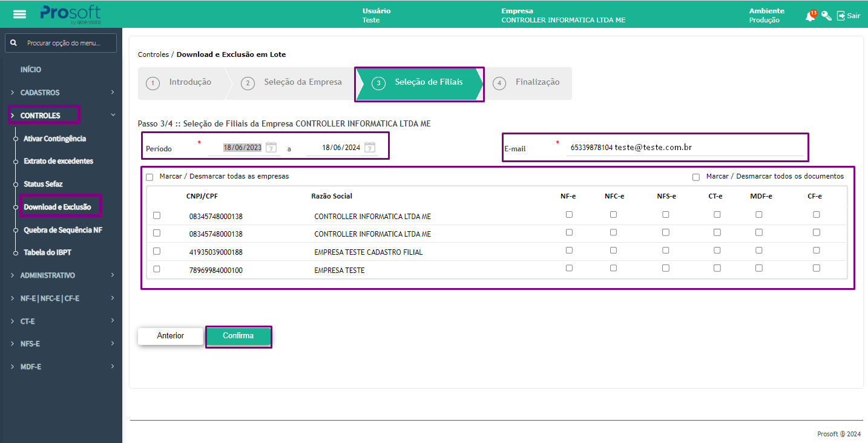The width and height of the screenshot is (868, 443).
Task: Click the Razão Social column header
Action: (x=332, y=196)
